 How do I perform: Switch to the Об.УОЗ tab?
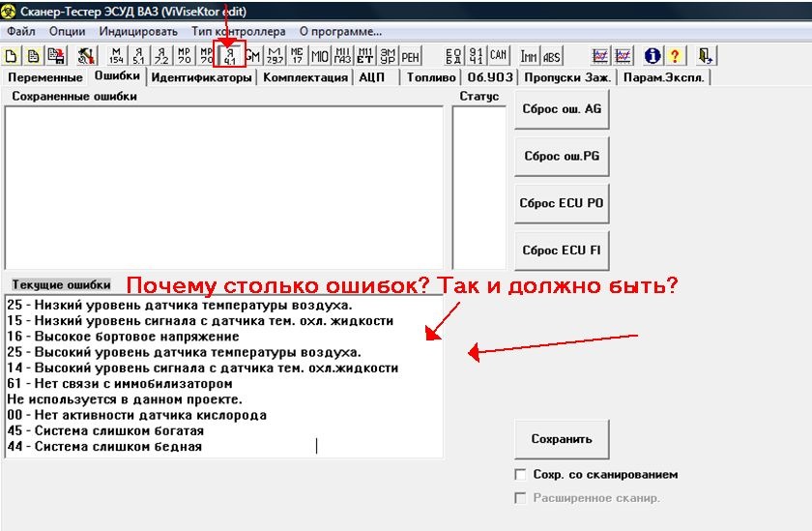490,77
